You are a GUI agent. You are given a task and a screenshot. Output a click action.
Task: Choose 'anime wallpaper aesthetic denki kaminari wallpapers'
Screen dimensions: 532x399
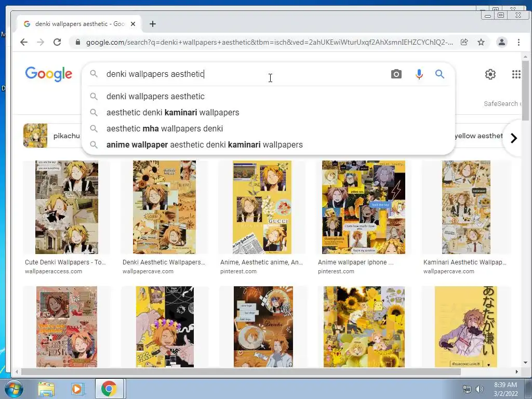[x=268, y=144]
